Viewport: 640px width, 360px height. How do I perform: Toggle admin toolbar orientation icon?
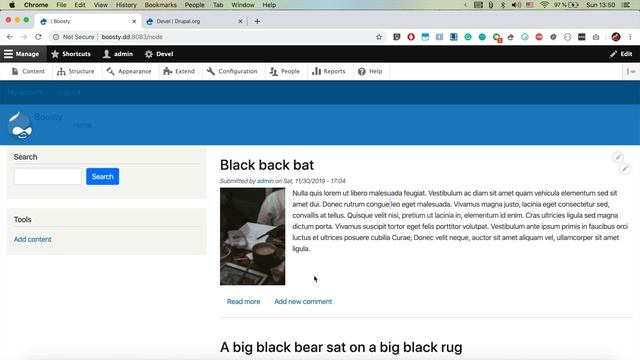tap(631, 71)
